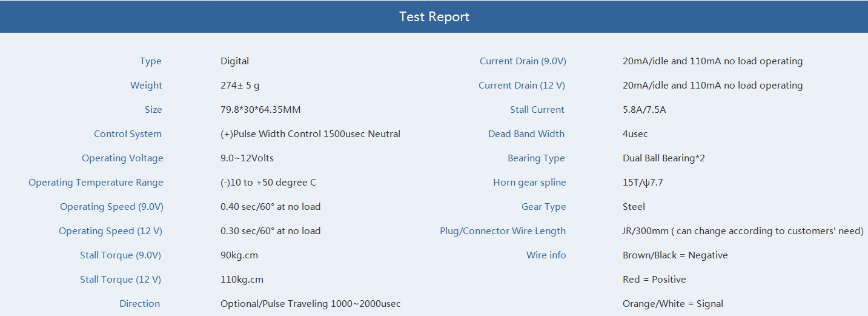The image size is (868, 316).
Task: Select the Type label
Action: [151, 61]
